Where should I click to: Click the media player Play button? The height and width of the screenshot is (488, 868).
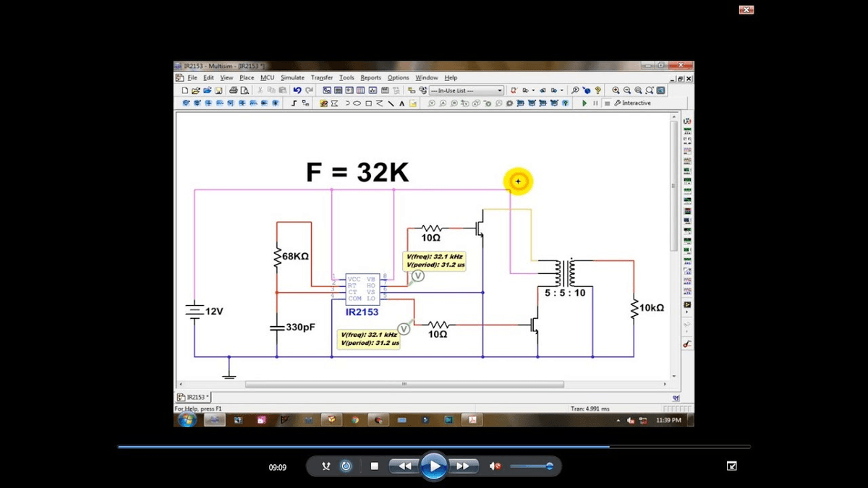[434, 466]
